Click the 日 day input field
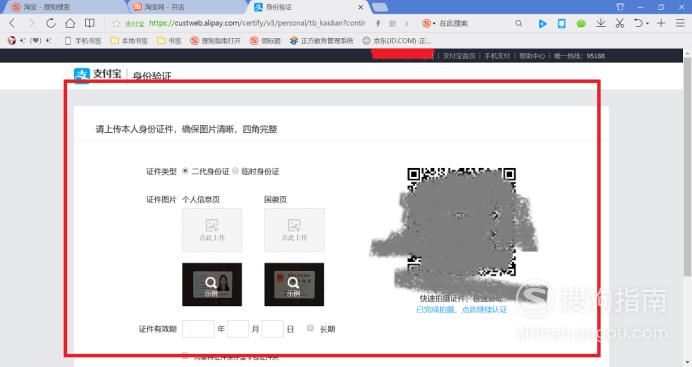The height and width of the screenshot is (367, 692). pyautogui.click(x=272, y=329)
